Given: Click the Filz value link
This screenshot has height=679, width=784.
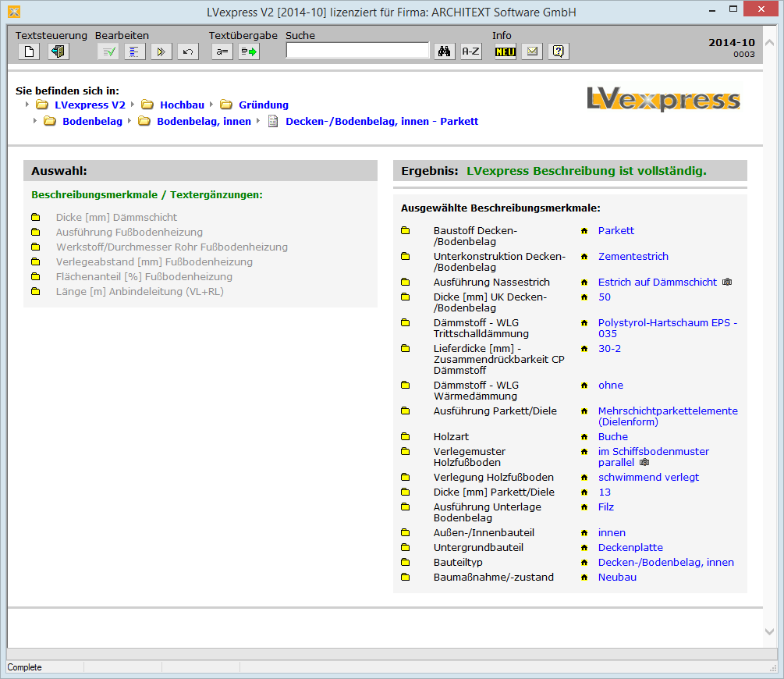Looking at the screenshot, I should 606,507.
